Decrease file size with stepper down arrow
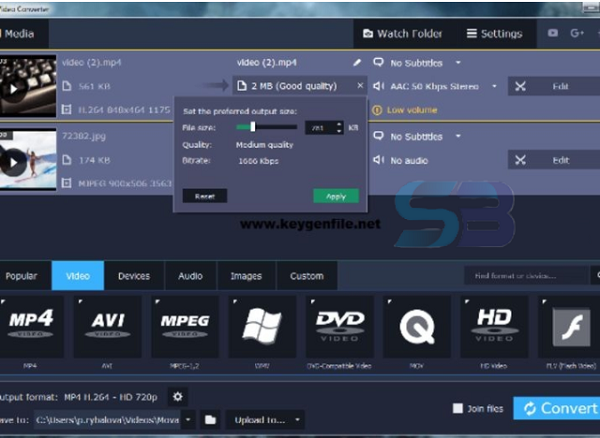 click(x=339, y=131)
